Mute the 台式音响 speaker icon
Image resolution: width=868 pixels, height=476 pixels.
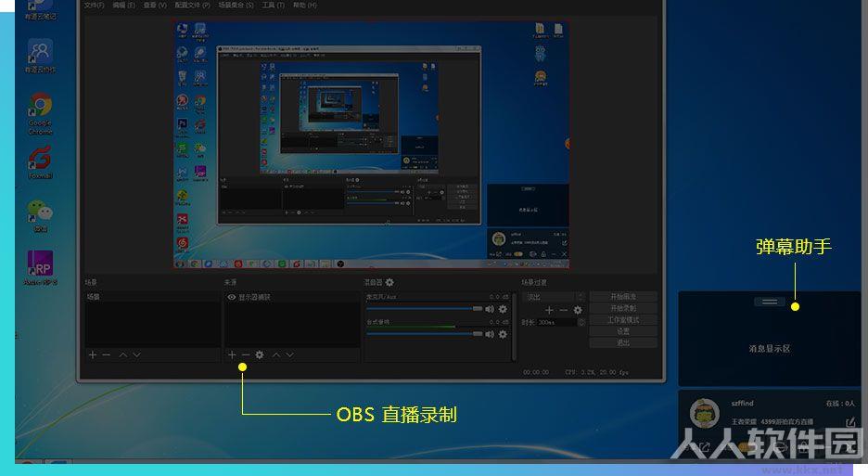click(x=490, y=334)
